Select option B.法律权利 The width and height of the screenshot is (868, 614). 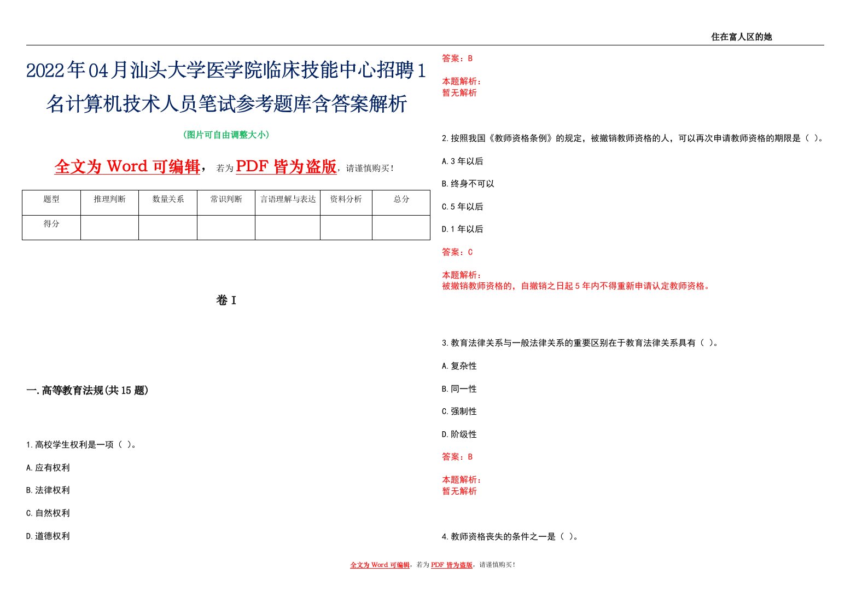[48, 490]
